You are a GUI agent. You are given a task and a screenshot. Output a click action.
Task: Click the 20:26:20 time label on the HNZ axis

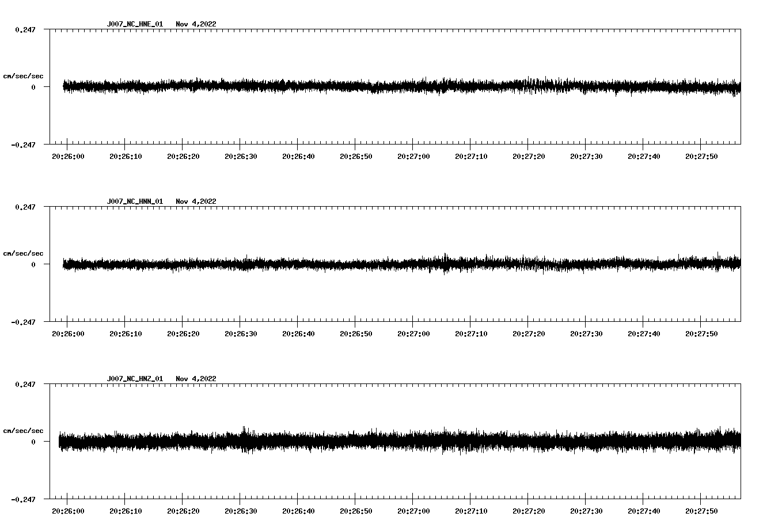pyautogui.click(x=183, y=511)
